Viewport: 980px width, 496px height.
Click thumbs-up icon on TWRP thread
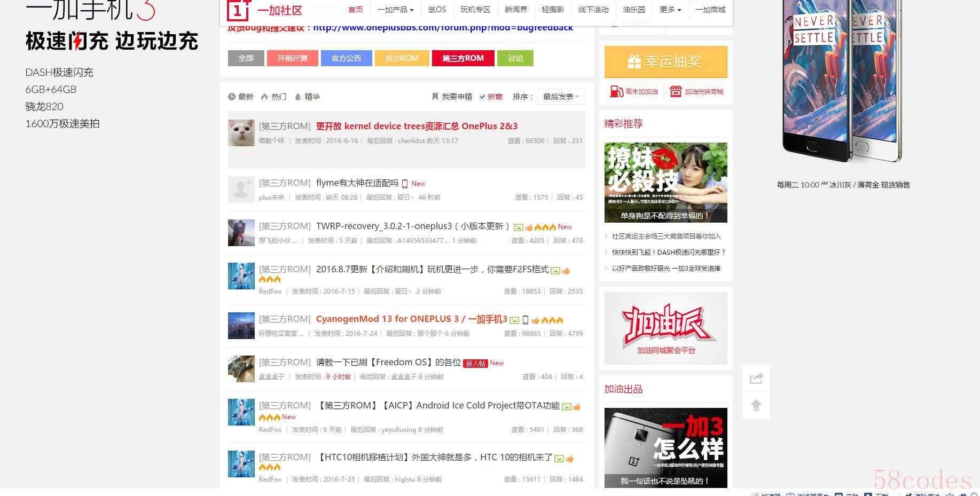529,227
